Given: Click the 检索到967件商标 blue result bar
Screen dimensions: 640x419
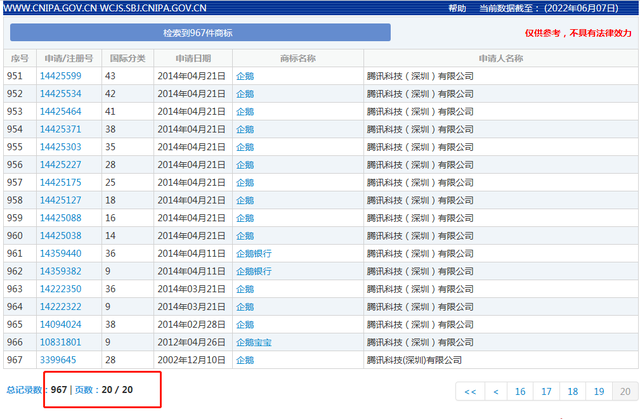Looking at the screenshot, I should (x=200, y=33).
